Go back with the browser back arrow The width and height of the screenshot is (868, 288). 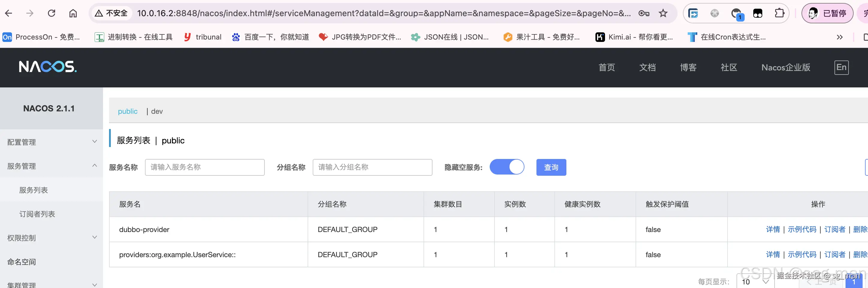pos(9,13)
